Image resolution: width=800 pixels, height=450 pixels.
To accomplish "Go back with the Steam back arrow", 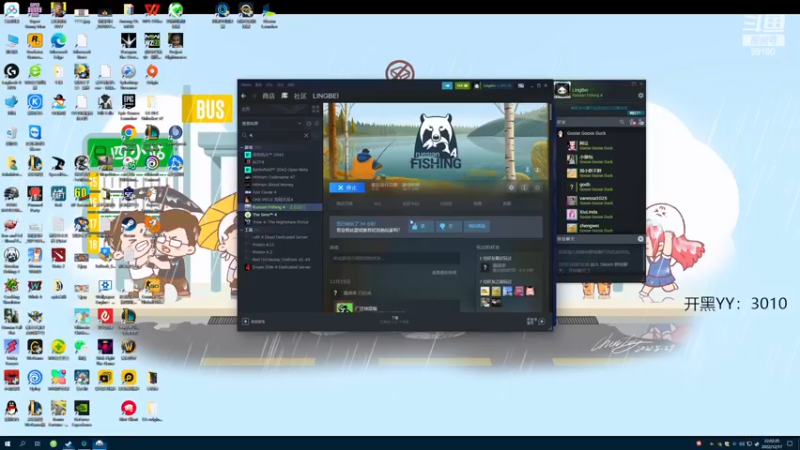I will coord(244,96).
